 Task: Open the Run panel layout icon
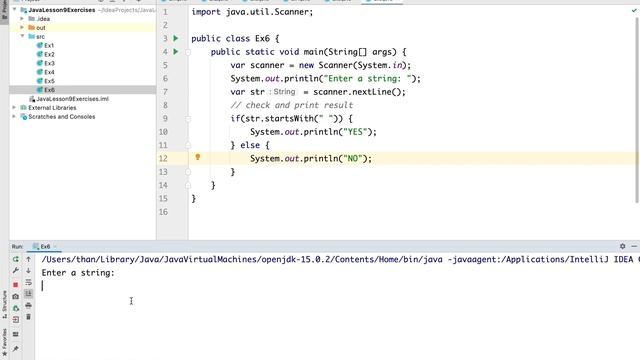(x=16, y=334)
